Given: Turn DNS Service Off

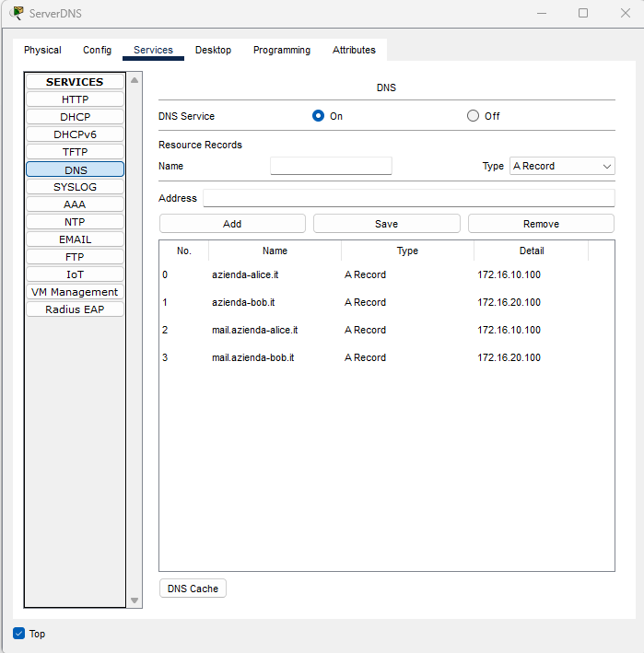Looking at the screenshot, I should [473, 116].
